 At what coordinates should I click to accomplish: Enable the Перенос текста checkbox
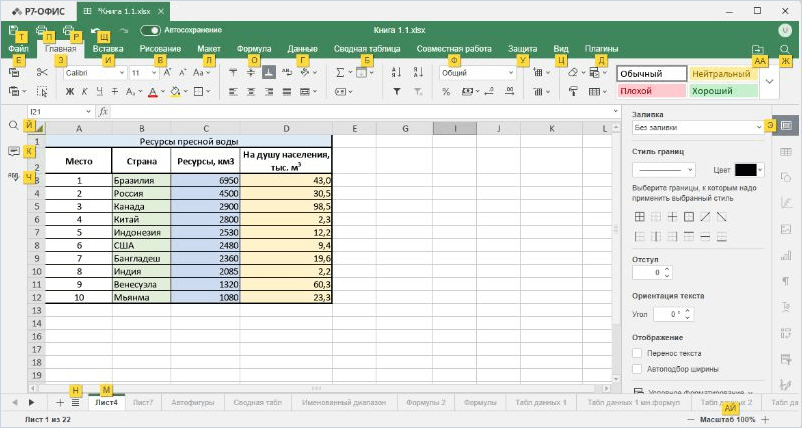(x=637, y=353)
